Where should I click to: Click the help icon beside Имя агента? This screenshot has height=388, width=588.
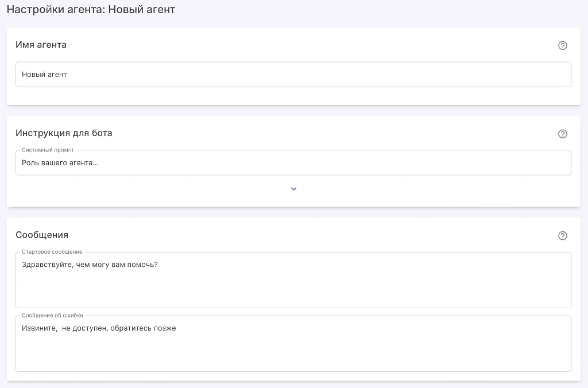(563, 46)
